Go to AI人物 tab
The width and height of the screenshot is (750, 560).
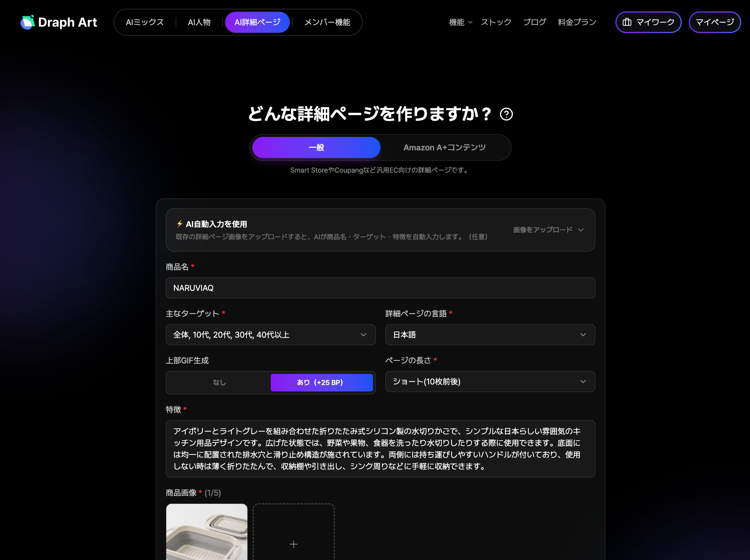pyautogui.click(x=199, y=22)
